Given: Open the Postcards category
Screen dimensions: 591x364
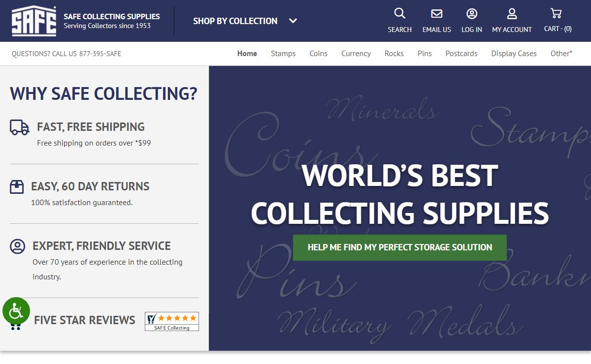Looking at the screenshot, I should 461,54.
